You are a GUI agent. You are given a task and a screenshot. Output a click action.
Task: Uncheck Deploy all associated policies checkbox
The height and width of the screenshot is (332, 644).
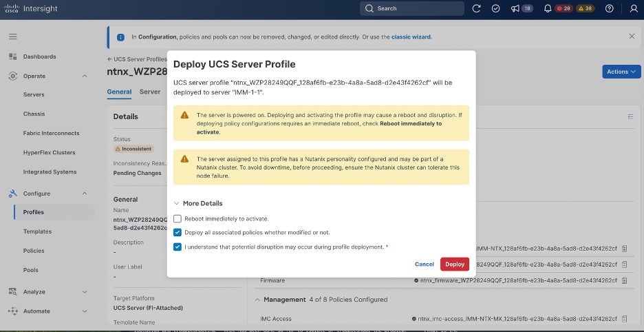[178, 232]
